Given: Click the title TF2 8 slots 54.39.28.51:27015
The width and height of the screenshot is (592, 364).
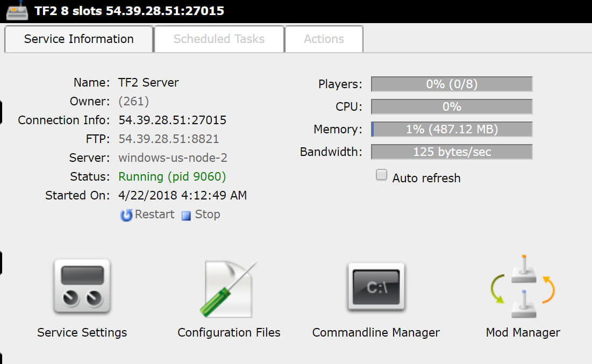Looking at the screenshot, I should coord(129,11).
